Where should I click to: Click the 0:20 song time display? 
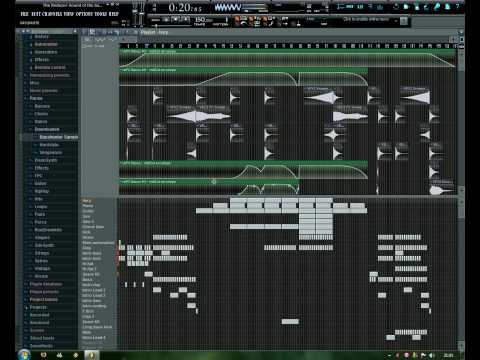(x=185, y=7)
